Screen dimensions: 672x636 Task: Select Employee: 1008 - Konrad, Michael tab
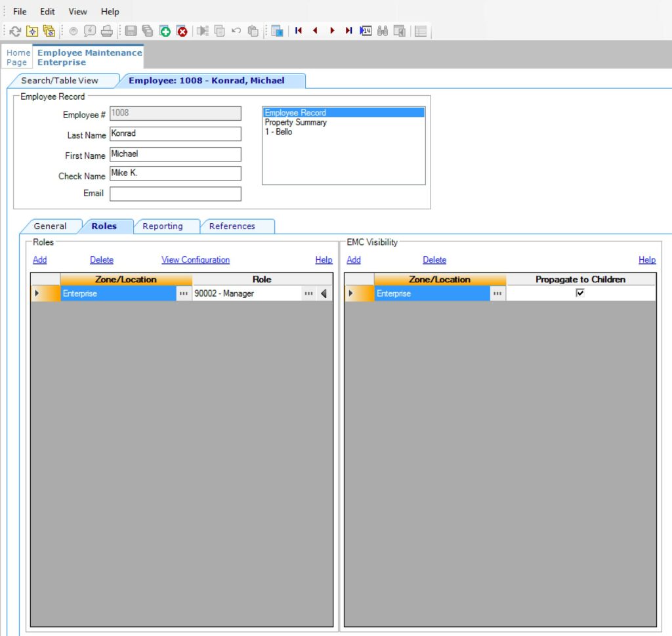point(207,81)
